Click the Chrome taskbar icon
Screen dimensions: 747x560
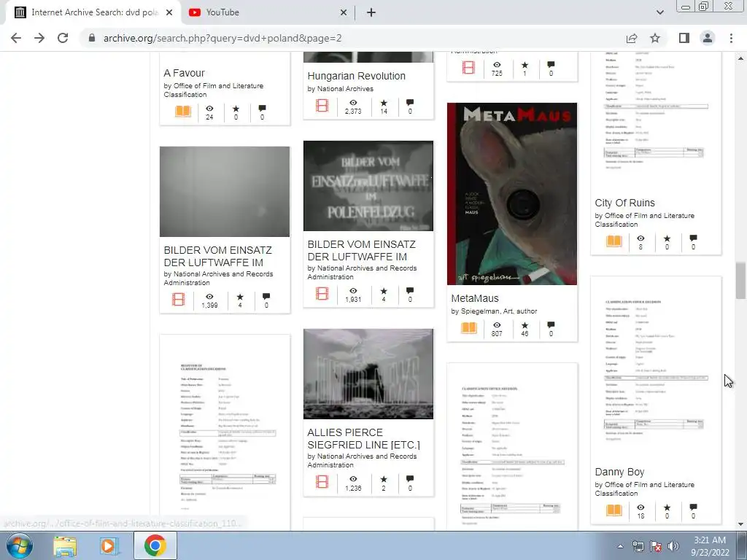coord(155,545)
